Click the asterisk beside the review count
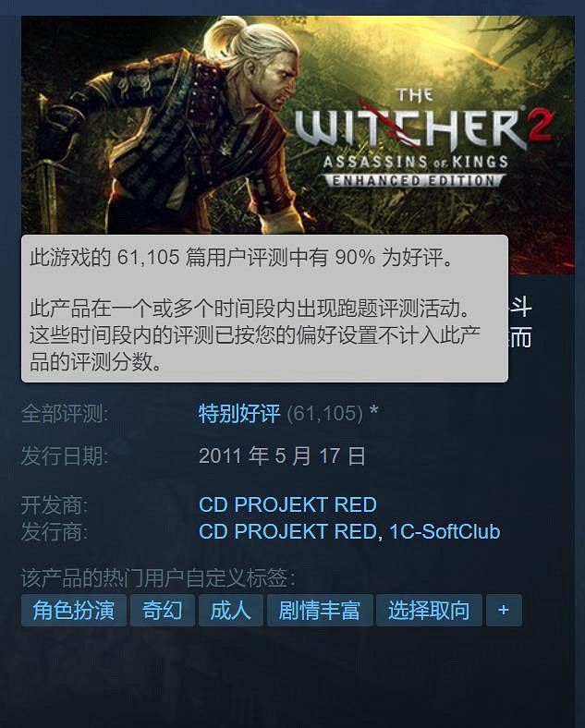The width and height of the screenshot is (585, 728). point(373,411)
